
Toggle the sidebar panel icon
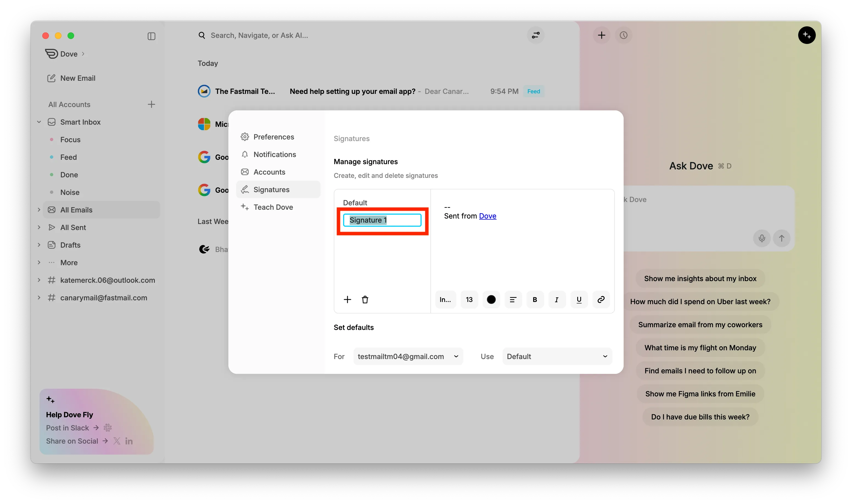coord(152,36)
